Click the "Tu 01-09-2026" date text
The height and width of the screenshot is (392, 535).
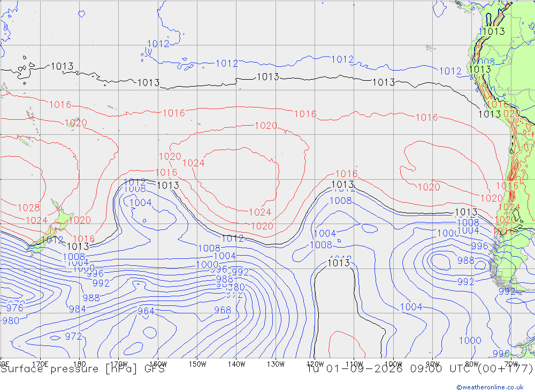(x=355, y=369)
